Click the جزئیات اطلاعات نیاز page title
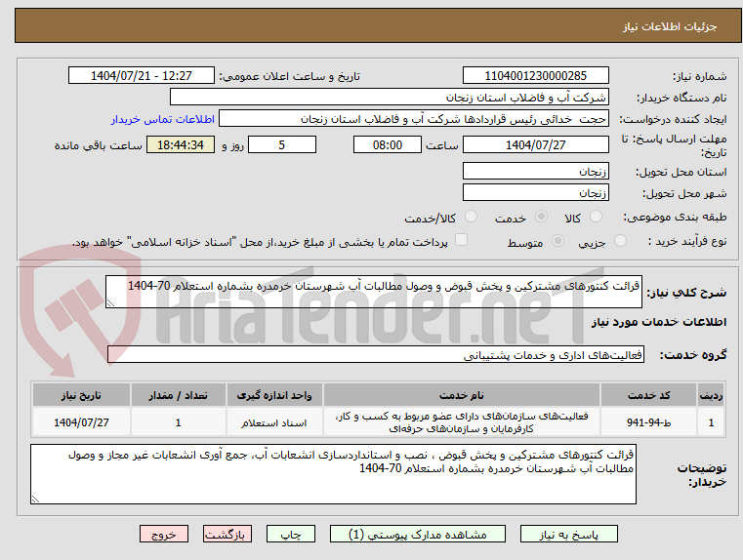This screenshot has height=560, width=743. pos(669,26)
